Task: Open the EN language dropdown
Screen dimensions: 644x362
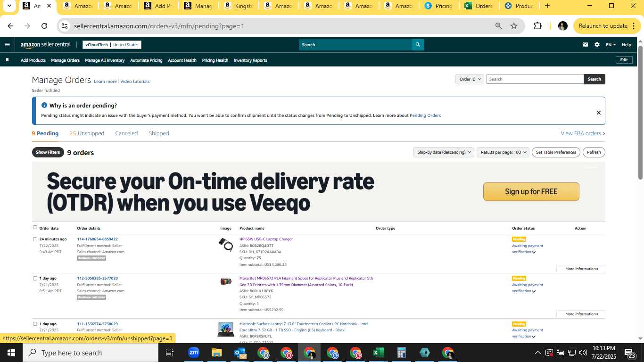Action: pyautogui.click(x=611, y=45)
